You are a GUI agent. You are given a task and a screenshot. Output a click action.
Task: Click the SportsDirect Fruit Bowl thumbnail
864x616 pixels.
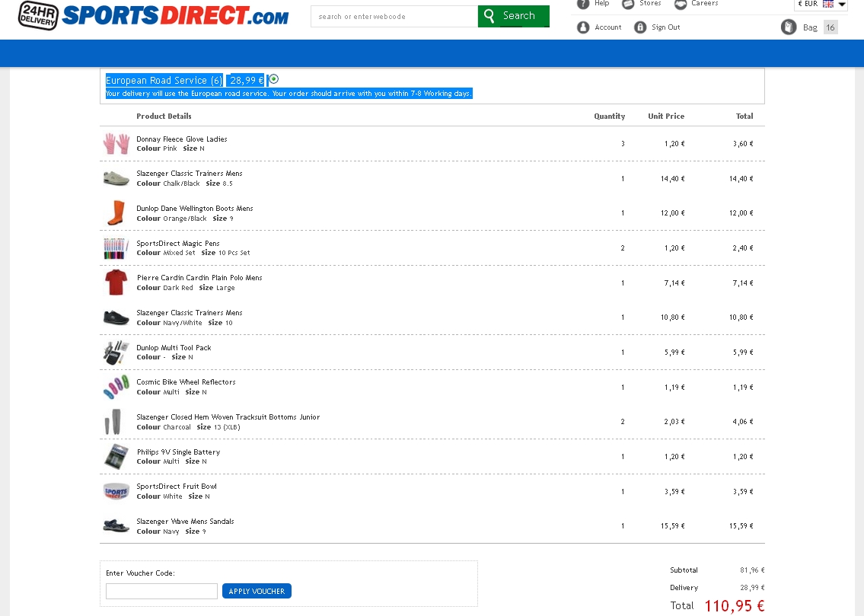click(116, 491)
